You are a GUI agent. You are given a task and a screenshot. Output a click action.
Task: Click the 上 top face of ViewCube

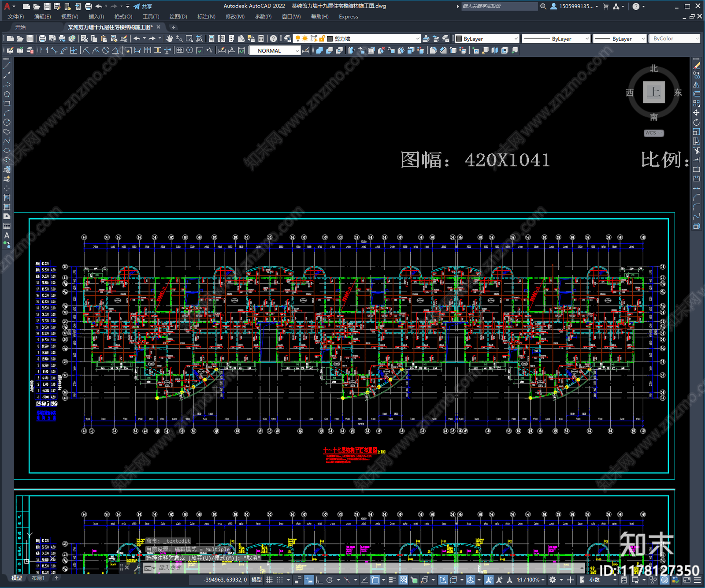click(653, 92)
